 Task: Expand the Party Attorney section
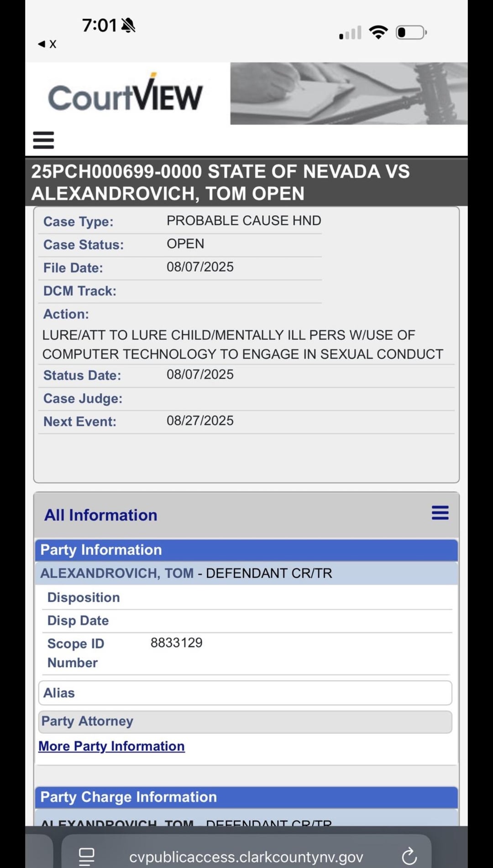pyautogui.click(x=245, y=722)
